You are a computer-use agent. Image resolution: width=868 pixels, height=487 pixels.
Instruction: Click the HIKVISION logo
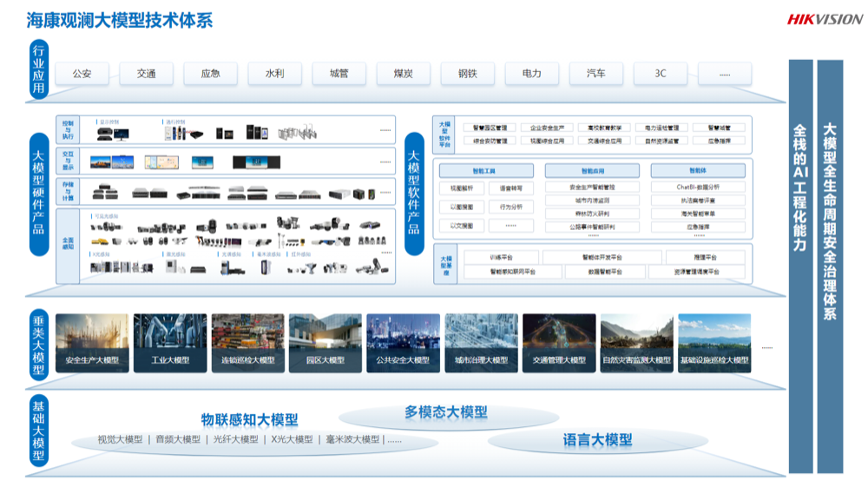tap(825, 19)
